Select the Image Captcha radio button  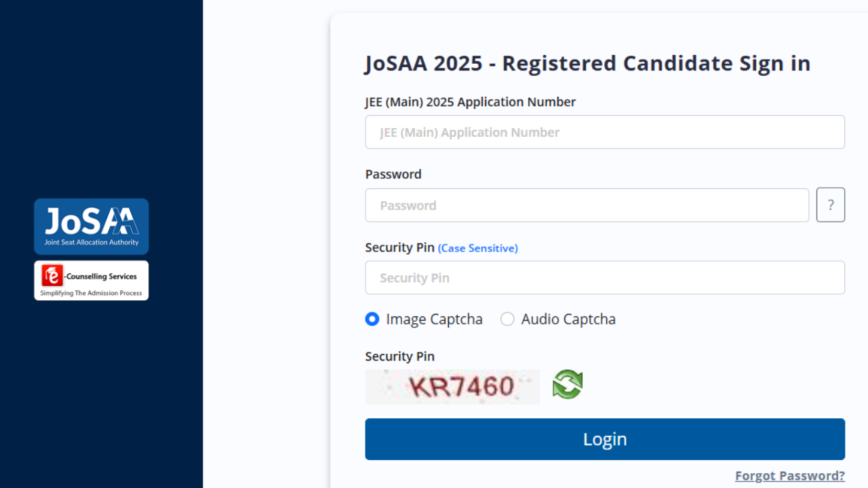(372, 319)
